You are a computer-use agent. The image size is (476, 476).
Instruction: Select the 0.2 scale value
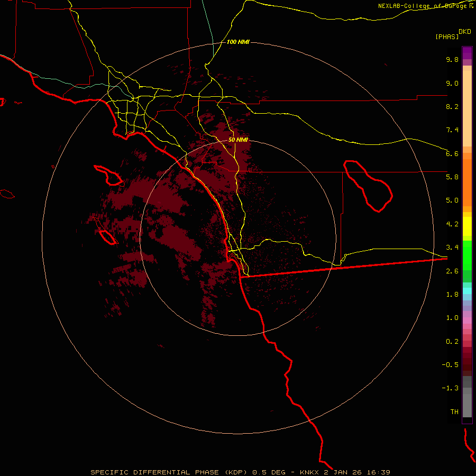pos(452,342)
